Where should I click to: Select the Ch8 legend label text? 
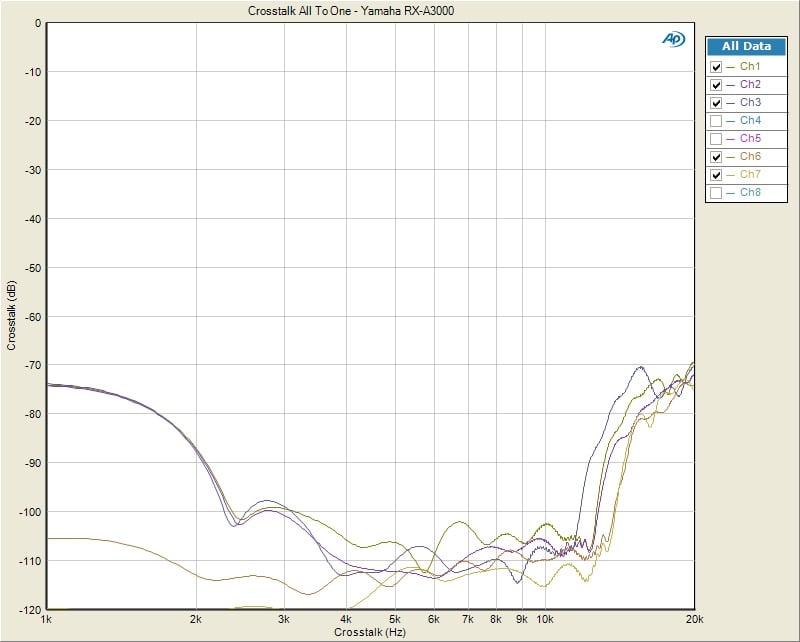coord(750,193)
